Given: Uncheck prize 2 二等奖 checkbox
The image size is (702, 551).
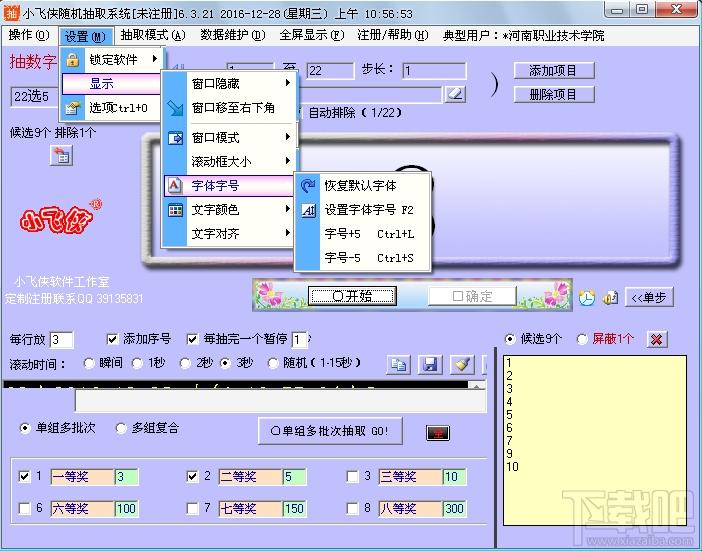Looking at the screenshot, I should coord(193,476).
